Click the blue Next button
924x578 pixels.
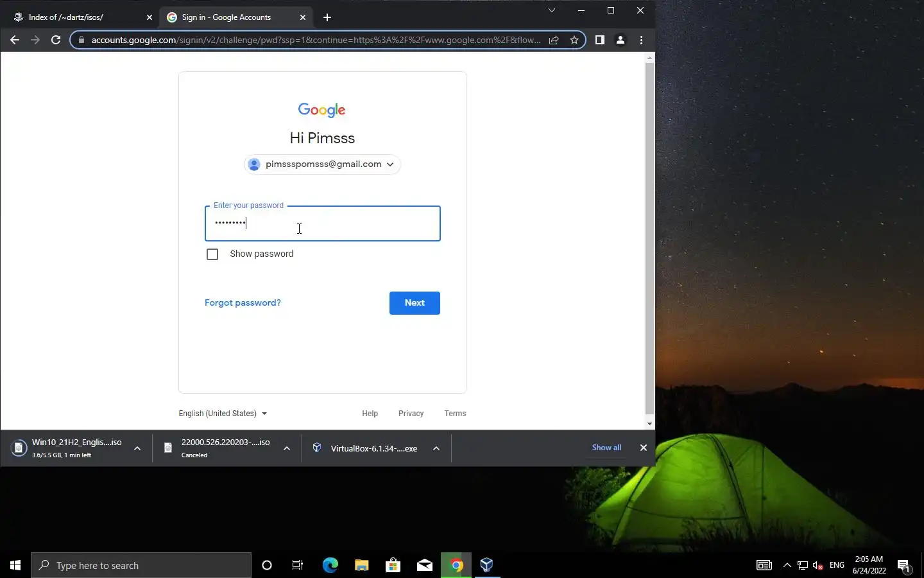415,303
